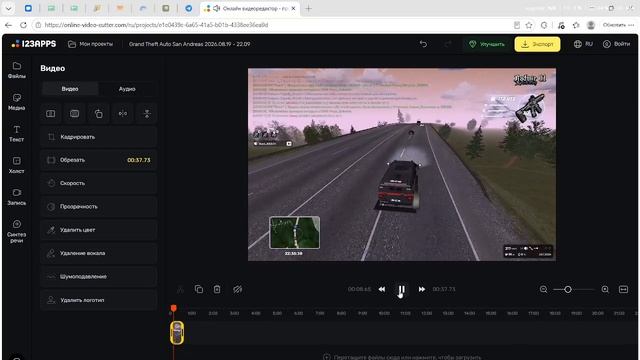Close the Онлайн видеоредактор tab
Viewport: 640px width, 360px height.
click(293, 8)
